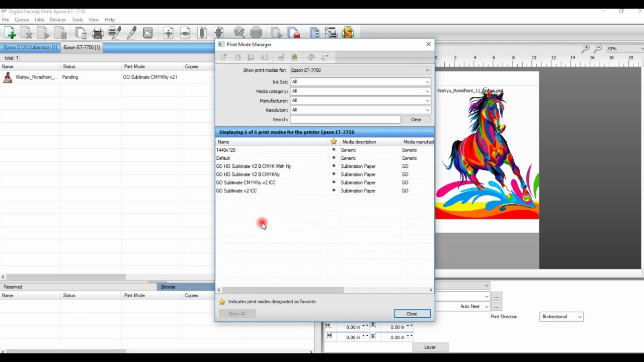Viewport: 644px width, 362px height.
Task: Click the favorite star column header
Action: coord(334,142)
